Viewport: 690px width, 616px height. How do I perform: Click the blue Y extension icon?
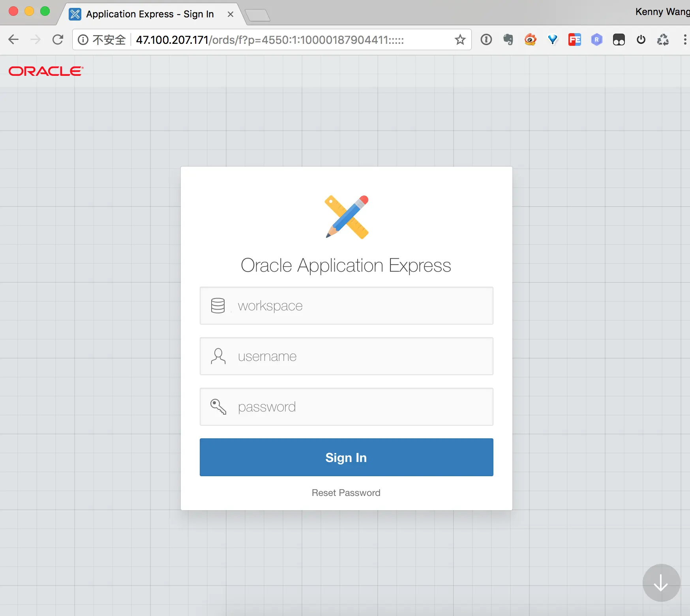(x=553, y=39)
